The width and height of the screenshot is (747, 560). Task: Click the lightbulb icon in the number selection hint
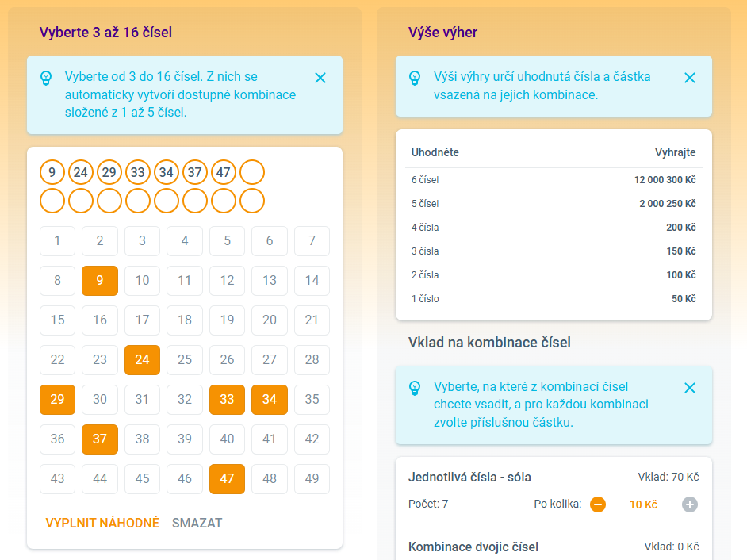pyautogui.click(x=46, y=78)
